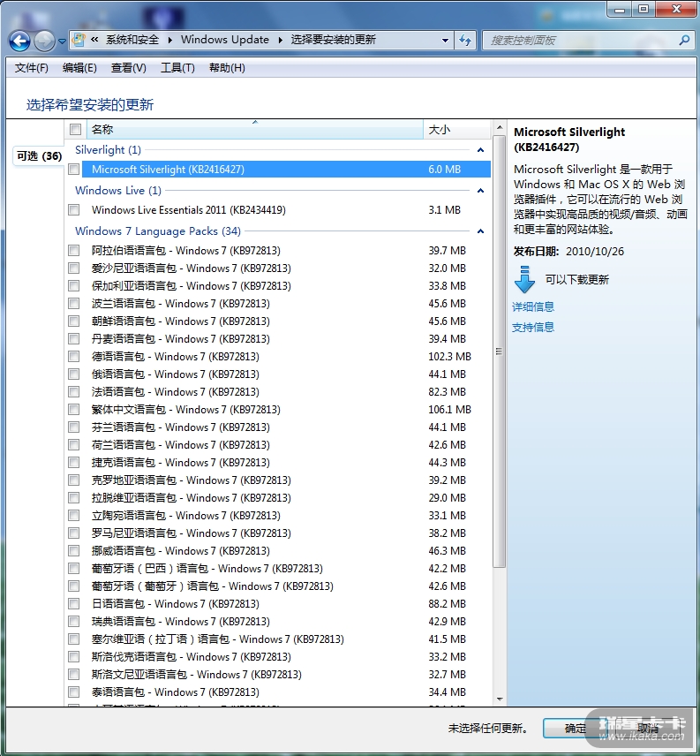700x756 pixels.
Task: Click the 取消 button
Action: [647, 728]
